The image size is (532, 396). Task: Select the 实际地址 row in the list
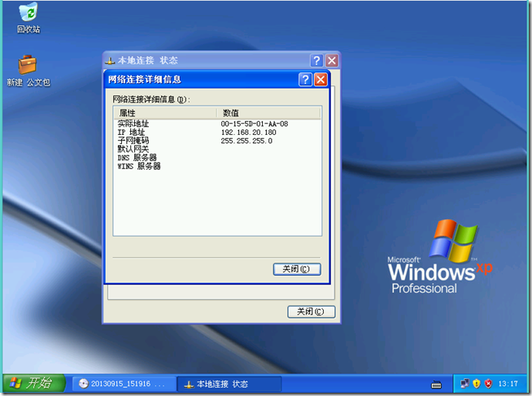[x=217, y=124]
